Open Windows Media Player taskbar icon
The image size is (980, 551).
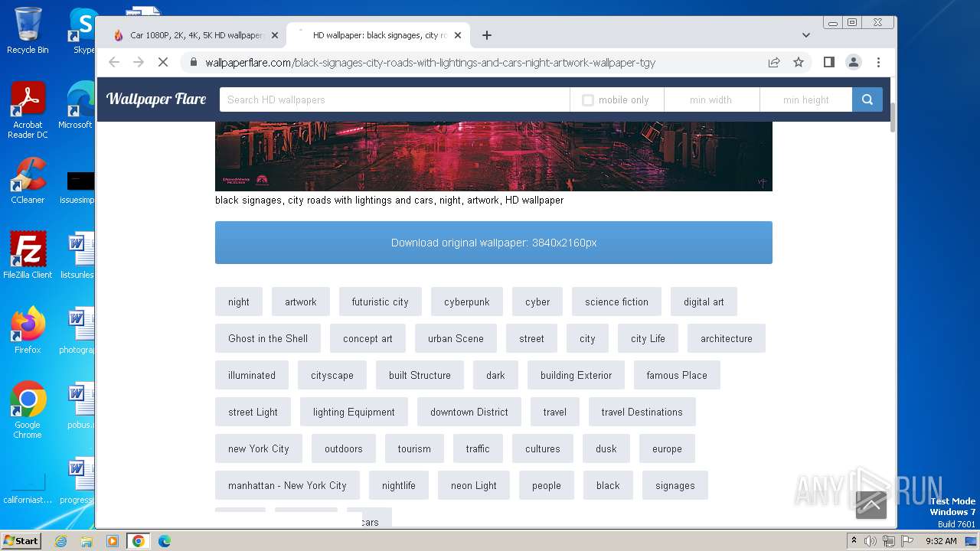coord(113,541)
